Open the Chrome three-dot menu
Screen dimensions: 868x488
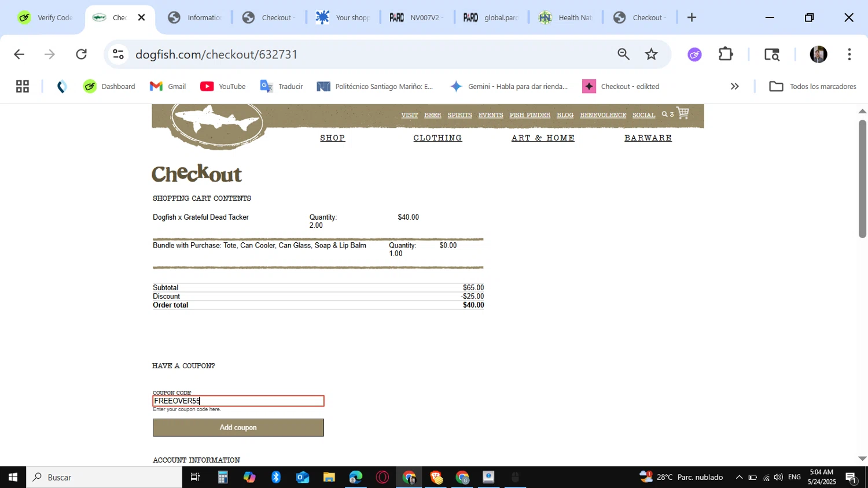[x=849, y=54]
